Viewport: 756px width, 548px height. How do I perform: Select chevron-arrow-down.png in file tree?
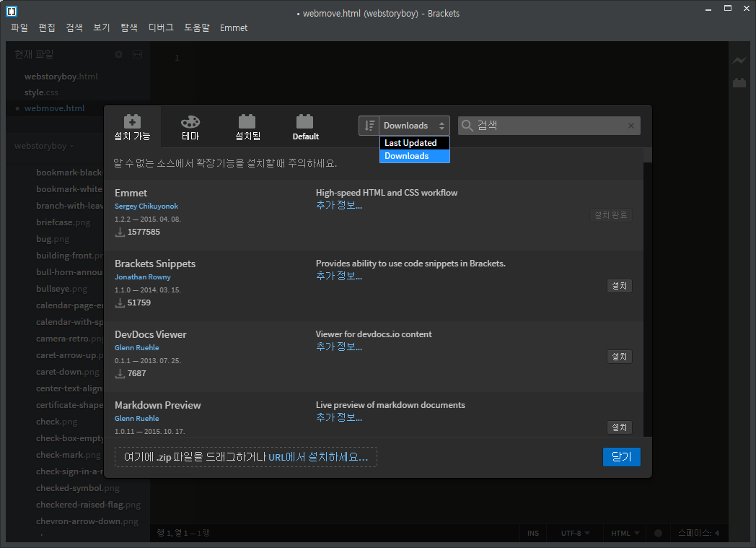pyautogui.click(x=87, y=521)
